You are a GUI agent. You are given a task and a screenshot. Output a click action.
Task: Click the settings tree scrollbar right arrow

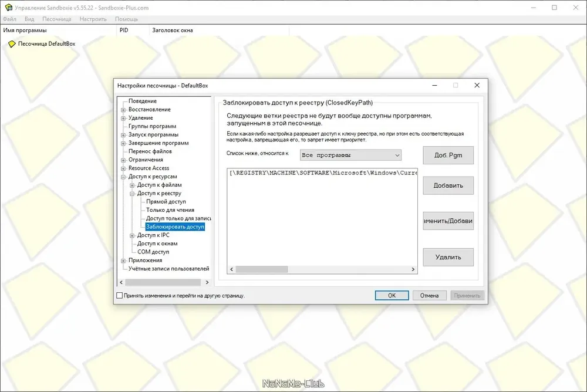207,282
